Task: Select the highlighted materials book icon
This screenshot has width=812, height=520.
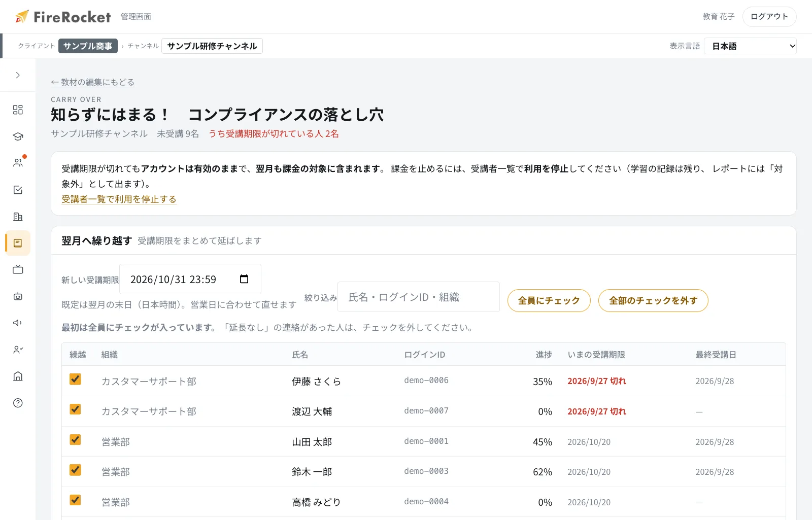Action: [18, 243]
